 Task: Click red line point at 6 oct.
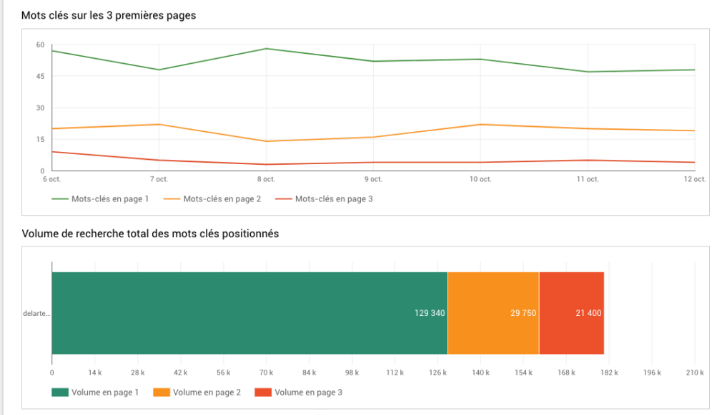click(52, 152)
